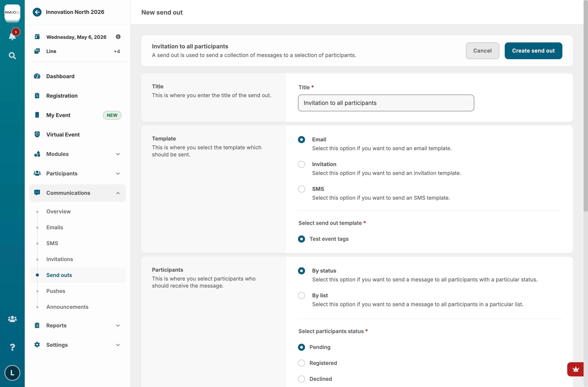This screenshot has width=588, height=387.
Task: Open Emails under Communications
Action: tap(55, 227)
